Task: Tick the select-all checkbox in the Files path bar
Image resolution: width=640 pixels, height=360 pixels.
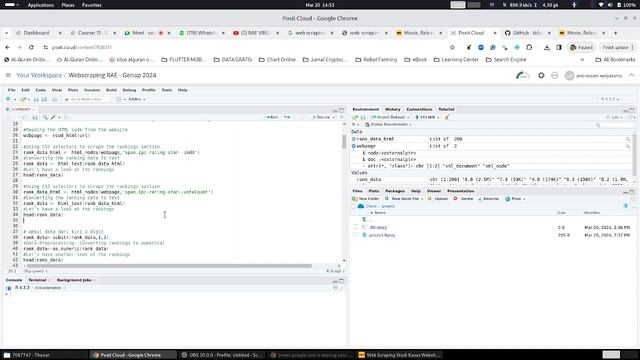Action: pyautogui.click(x=354, y=206)
